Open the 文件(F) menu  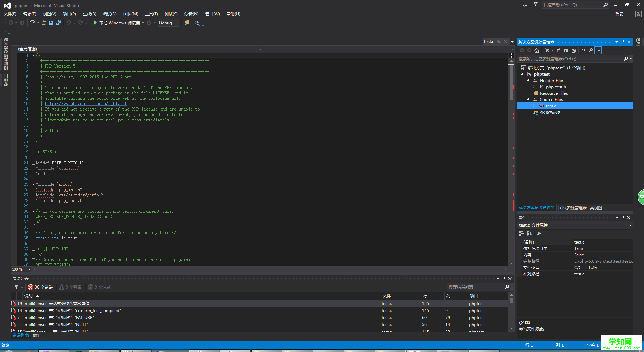coord(10,14)
